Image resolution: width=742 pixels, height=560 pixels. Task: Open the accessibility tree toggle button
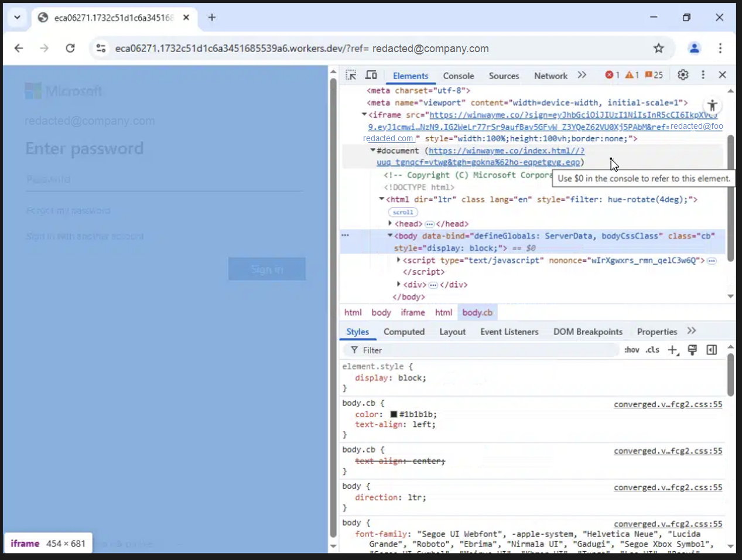712,105
